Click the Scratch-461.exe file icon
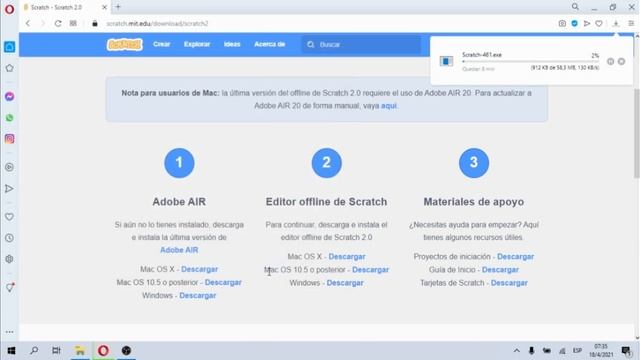This screenshot has width=640, height=360. coord(446,61)
